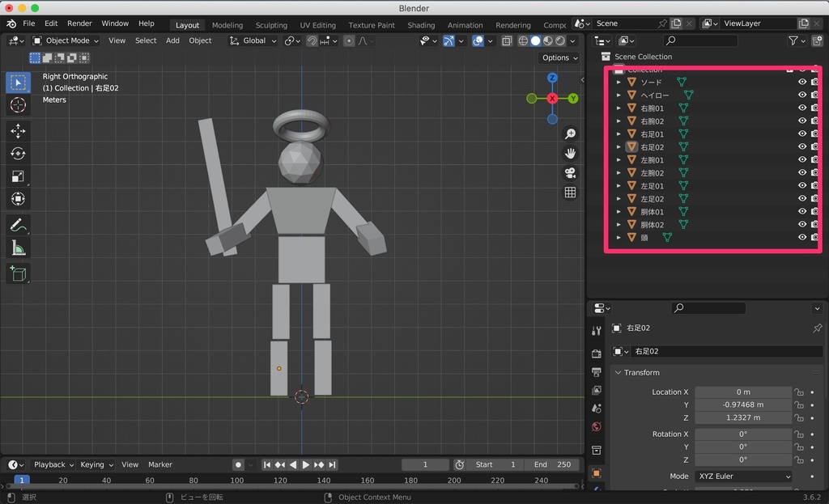Hide the ソード object with eye icon
This screenshot has width=829, height=504.
point(802,82)
